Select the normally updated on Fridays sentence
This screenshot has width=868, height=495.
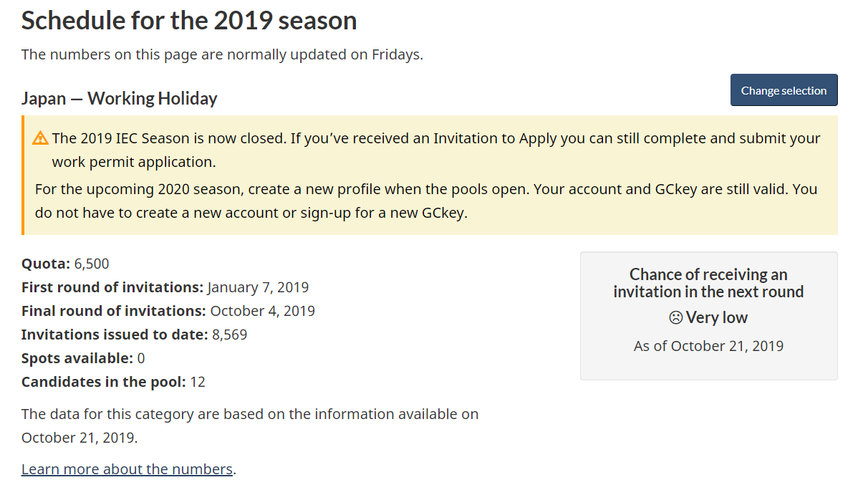click(222, 54)
